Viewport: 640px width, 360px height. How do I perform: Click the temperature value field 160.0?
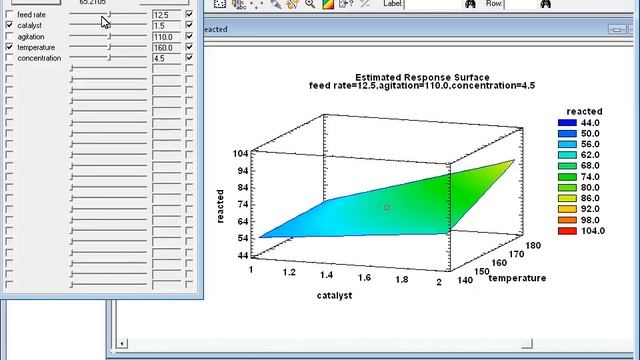point(167,47)
